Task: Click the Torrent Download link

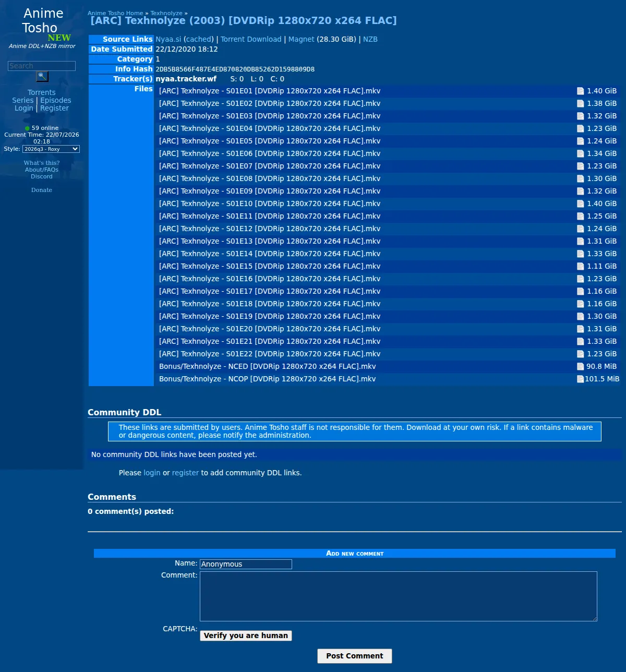Action: [251, 39]
